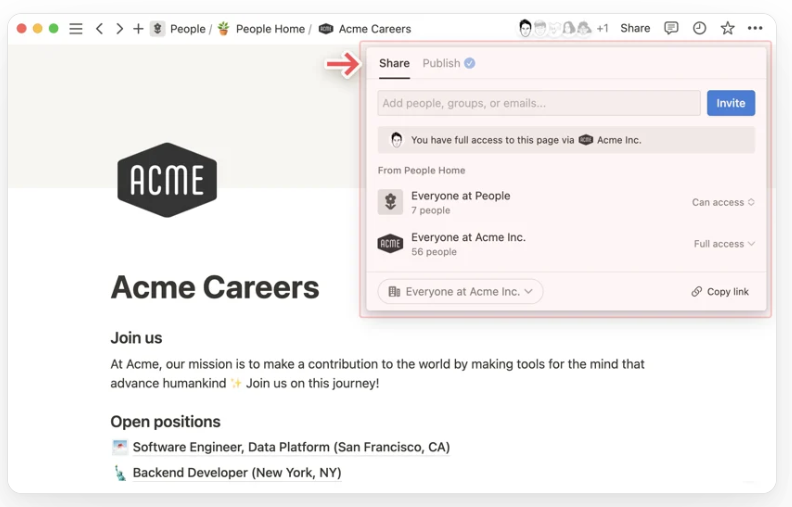Click the Acme Careers page title
Viewport: 792px width, 507px height.
pyautogui.click(x=215, y=287)
